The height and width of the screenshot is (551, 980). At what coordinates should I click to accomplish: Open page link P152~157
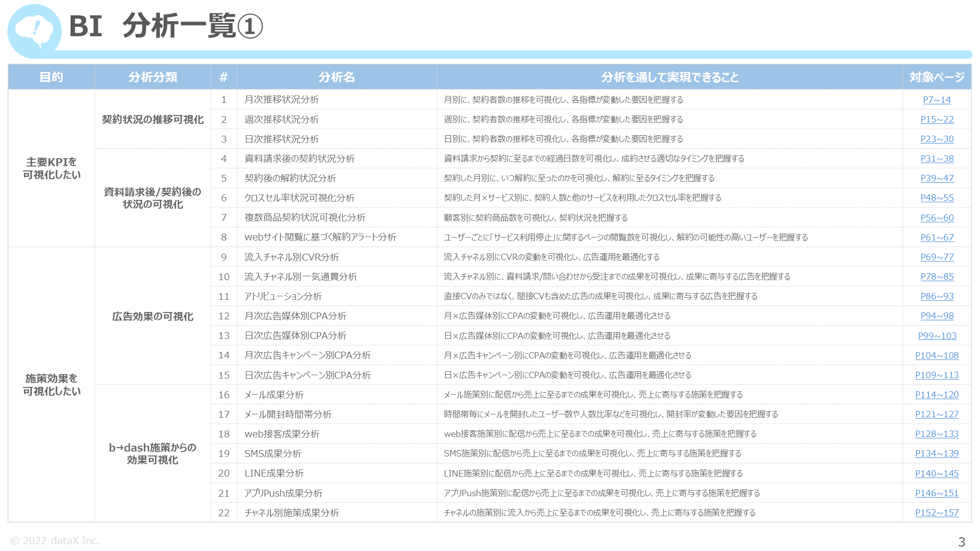pyautogui.click(x=937, y=513)
